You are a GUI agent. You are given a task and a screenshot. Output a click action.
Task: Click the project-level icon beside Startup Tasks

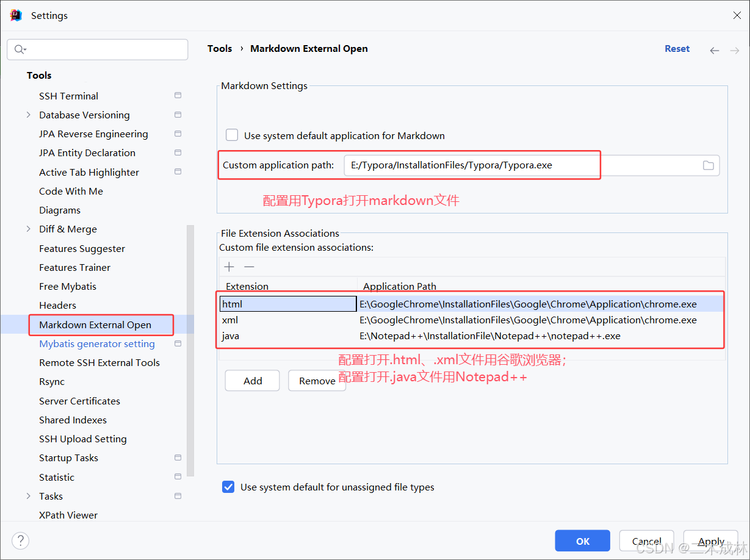[x=178, y=458]
